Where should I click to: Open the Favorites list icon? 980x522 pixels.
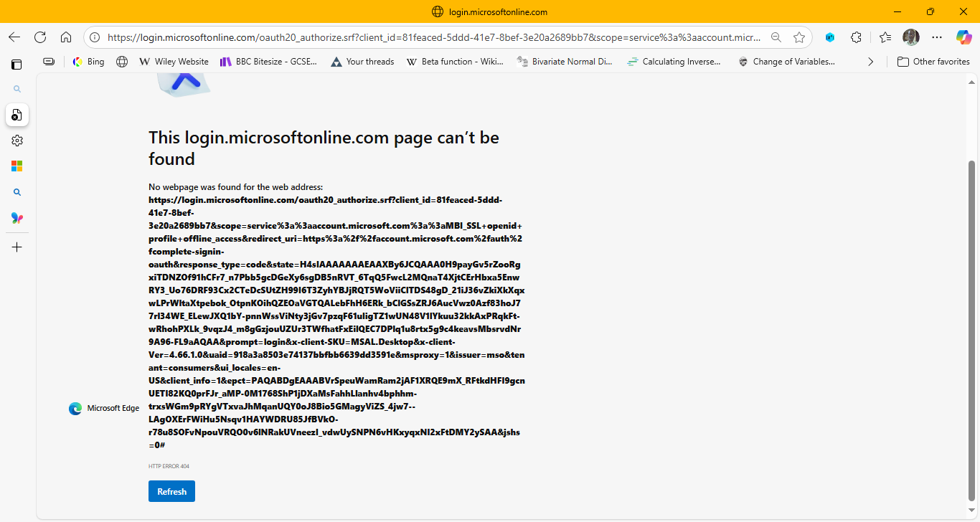point(885,37)
